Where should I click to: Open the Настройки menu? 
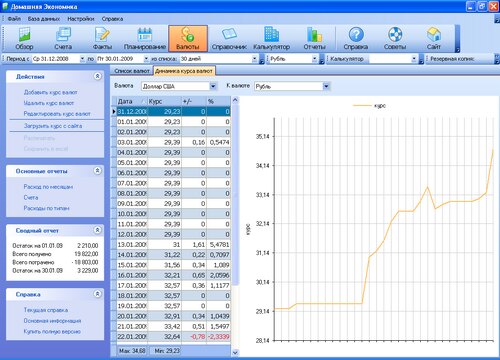click(81, 19)
